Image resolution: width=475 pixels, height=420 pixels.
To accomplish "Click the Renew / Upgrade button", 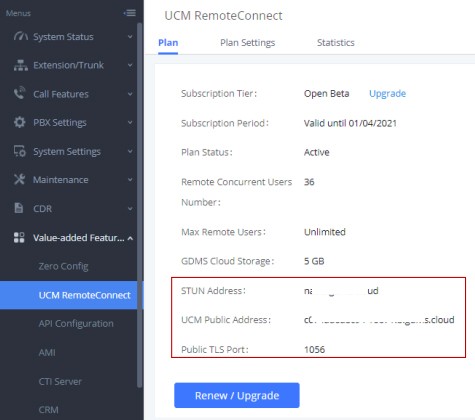I will (x=237, y=395).
